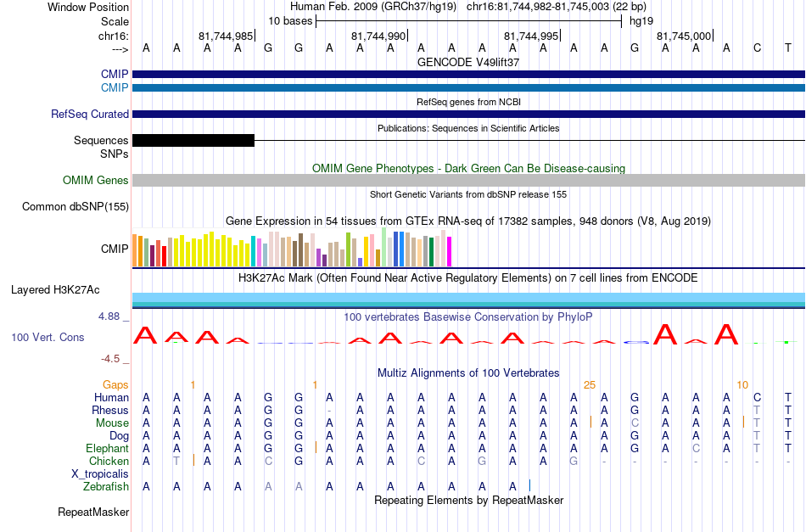The width and height of the screenshot is (806, 532).
Task: Click the magenta GTEx expression bar
Action: (449, 251)
